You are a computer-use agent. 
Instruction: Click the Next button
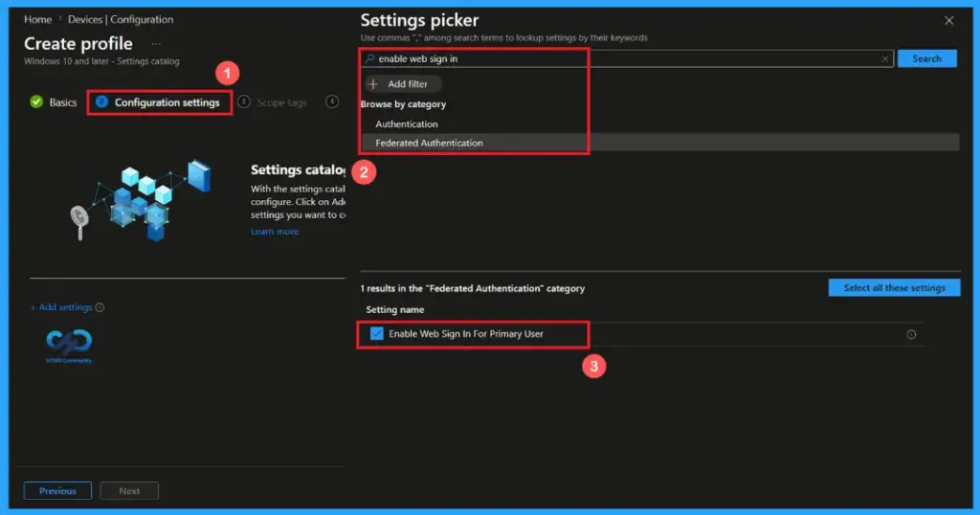(x=129, y=491)
